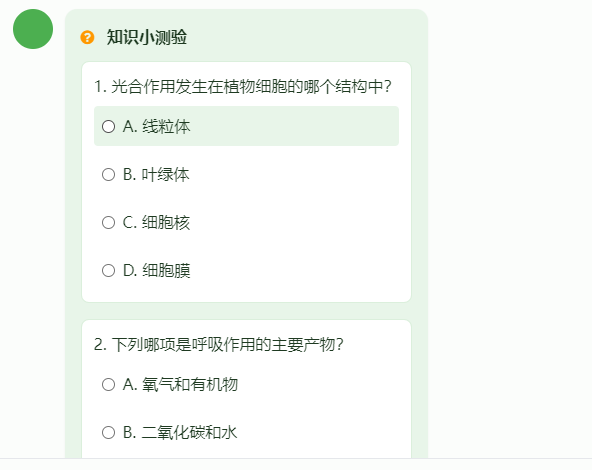Click the green circle avatar
592x470 pixels.
pyautogui.click(x=33, y=29)
